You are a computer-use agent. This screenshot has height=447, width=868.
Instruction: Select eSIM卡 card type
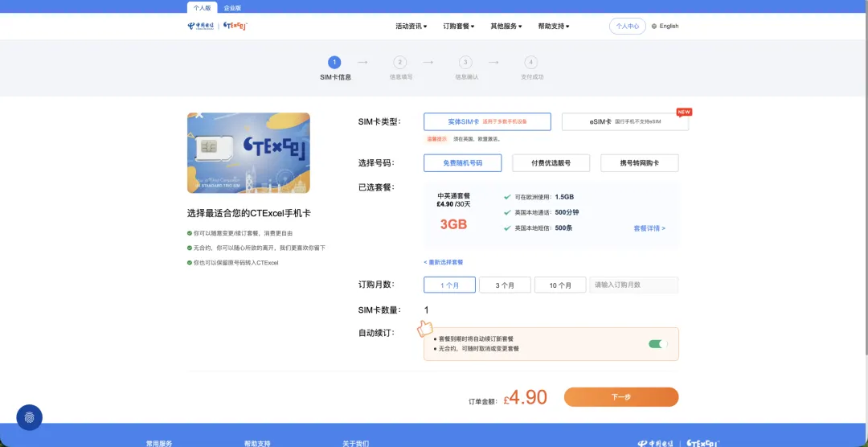point(625,122)
